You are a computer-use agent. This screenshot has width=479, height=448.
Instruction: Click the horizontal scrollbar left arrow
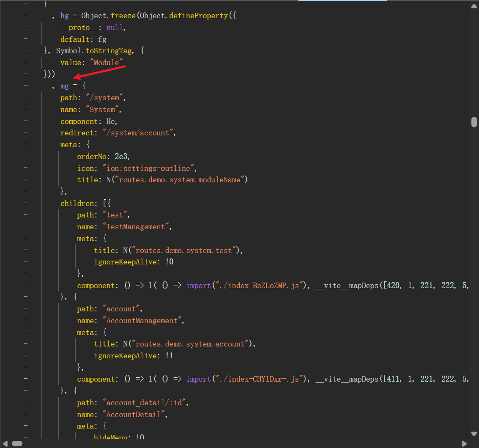click(6, 443)
